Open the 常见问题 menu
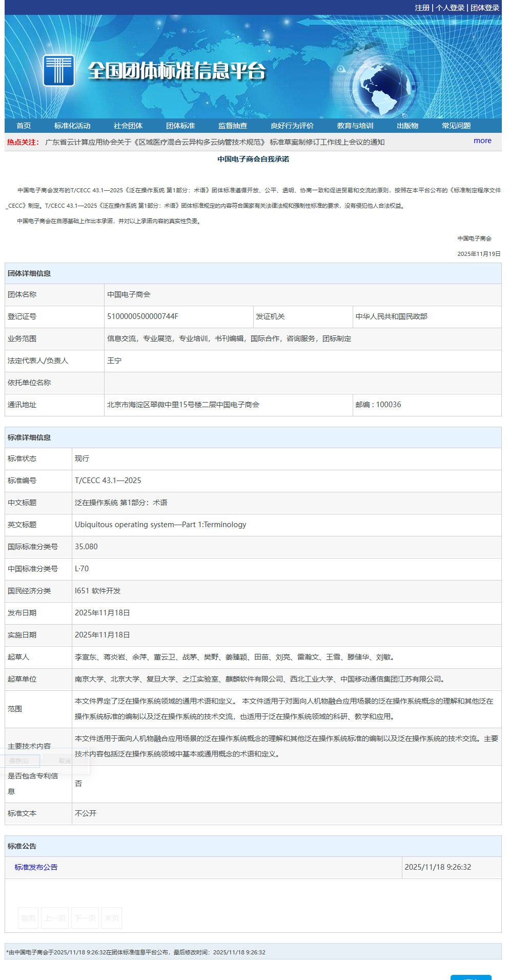This screenshot has height=980, width=509. pos(456,126)
